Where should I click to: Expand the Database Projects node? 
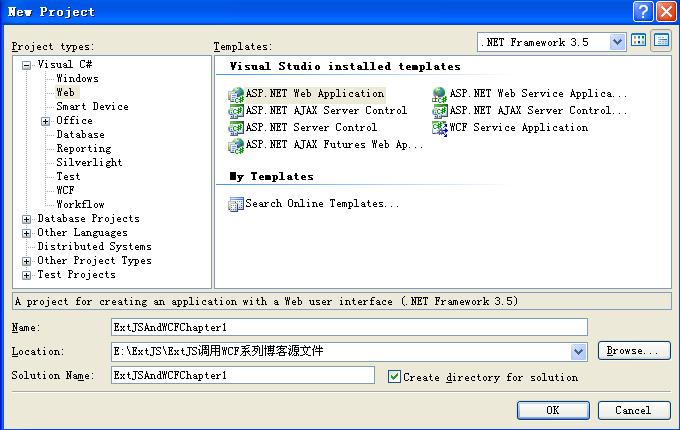pyautogui.click(x=26, y=219)
